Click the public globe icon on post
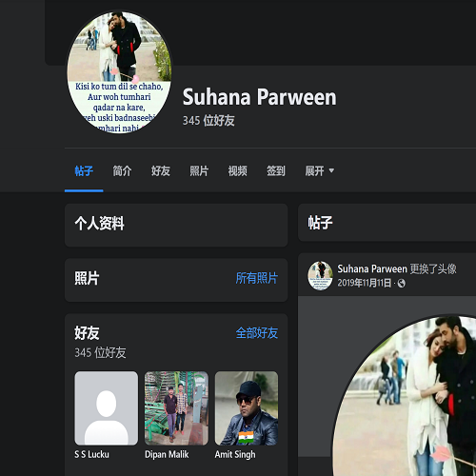The height and width of the screenshot is (476, 476). (402, 283)
